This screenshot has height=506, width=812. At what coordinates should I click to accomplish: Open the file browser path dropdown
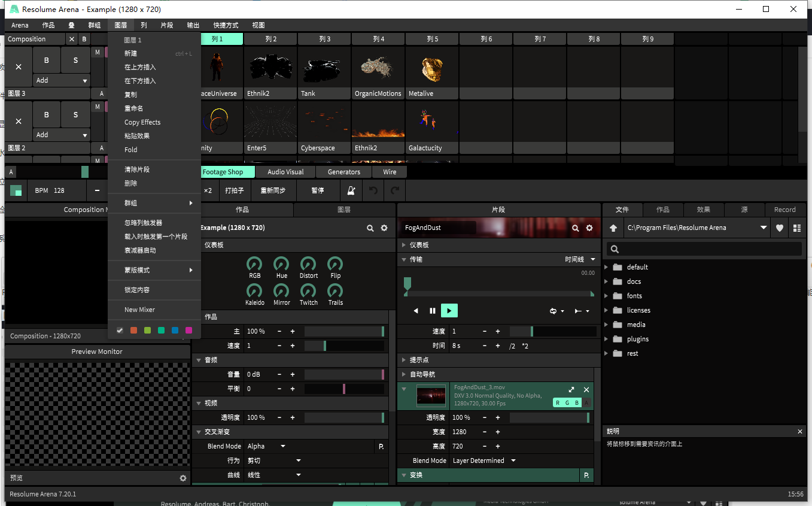coord(764,228)
